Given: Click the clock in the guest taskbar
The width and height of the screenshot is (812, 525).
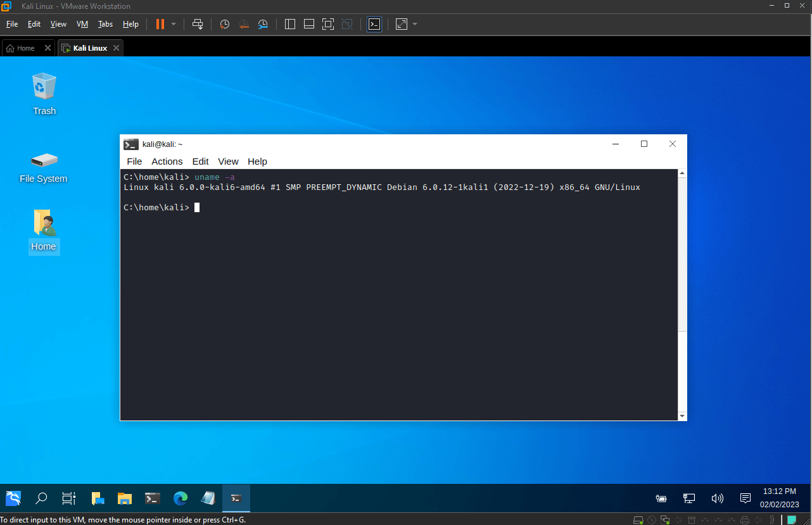Looking at the screenshot, I should point(778,498).
